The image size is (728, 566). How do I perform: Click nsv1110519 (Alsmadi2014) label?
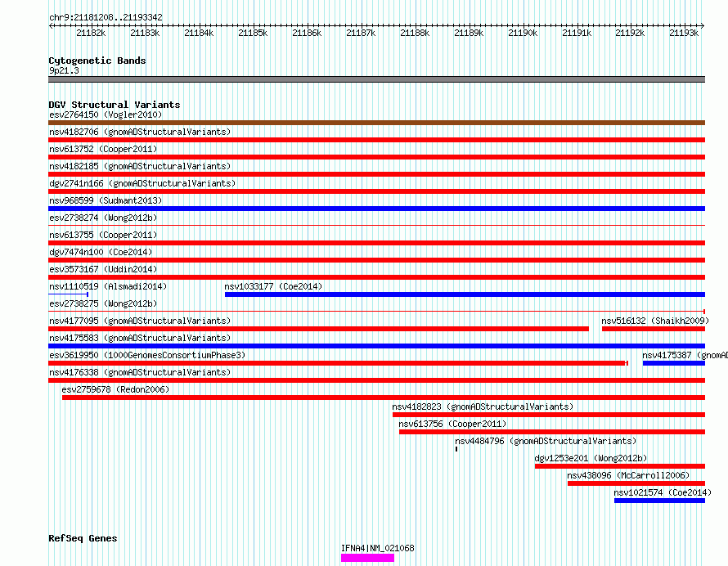pos(108,286)
